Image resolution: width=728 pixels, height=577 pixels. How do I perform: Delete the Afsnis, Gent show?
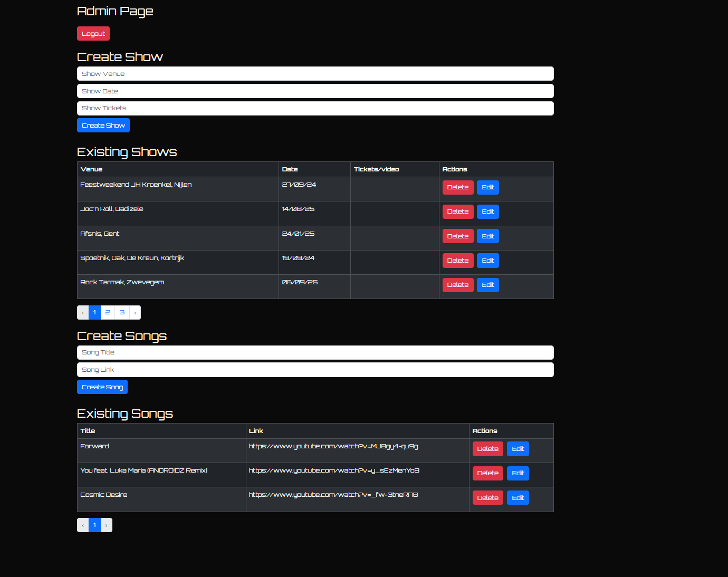[x=457, y=236]
